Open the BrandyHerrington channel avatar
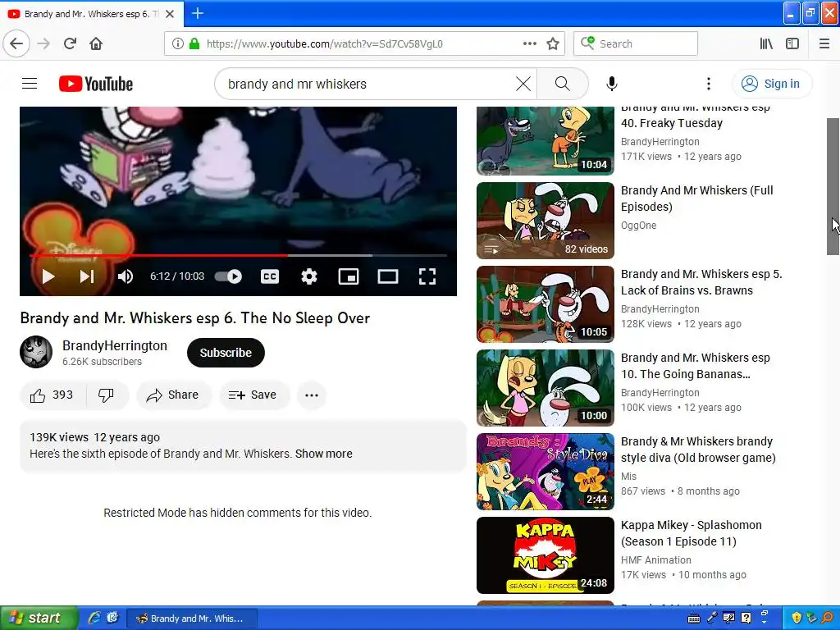Viewport: 840px width, 630px height. tap(36, 352)
